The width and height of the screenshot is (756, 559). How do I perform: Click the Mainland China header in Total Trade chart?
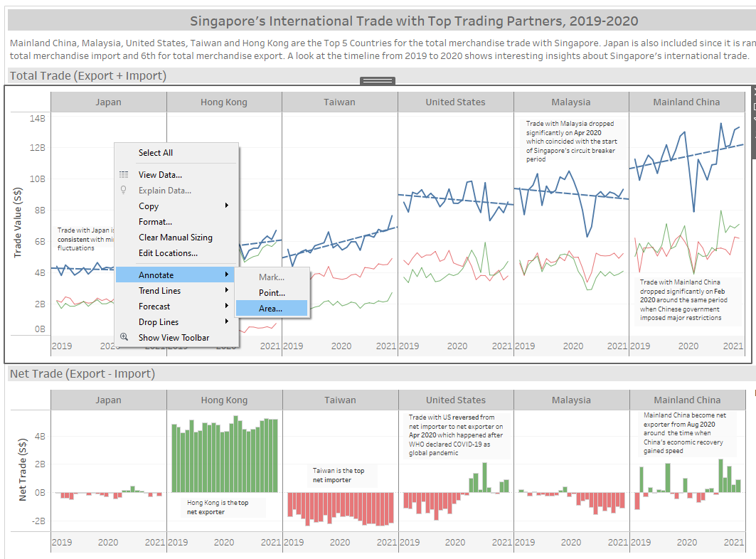(x=686, y=102)
